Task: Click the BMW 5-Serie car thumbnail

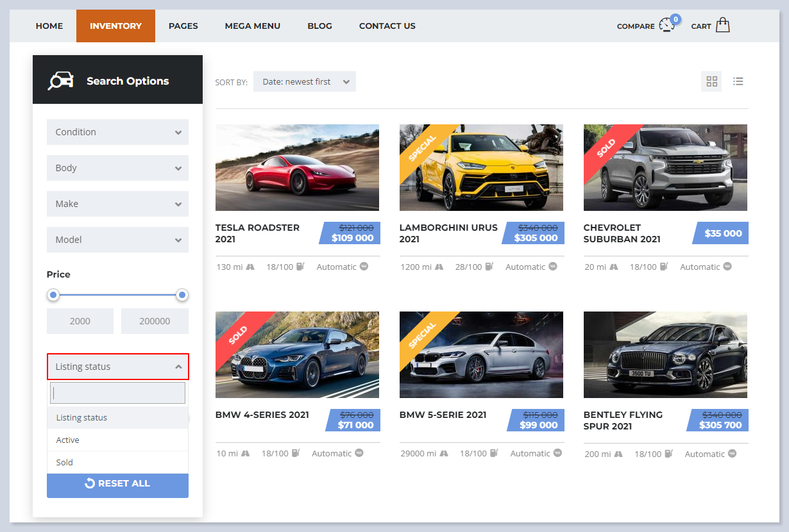Action: click(481, 354)
